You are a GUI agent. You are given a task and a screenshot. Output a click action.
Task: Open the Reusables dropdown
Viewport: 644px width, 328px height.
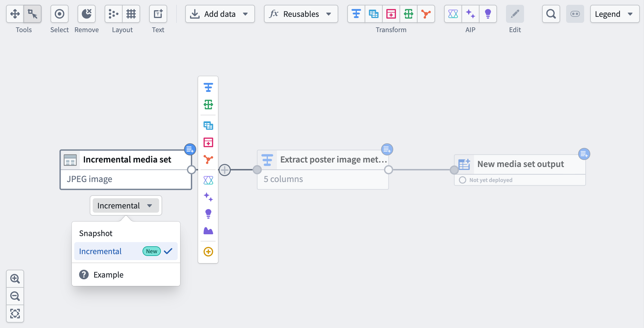click(300, 14)
